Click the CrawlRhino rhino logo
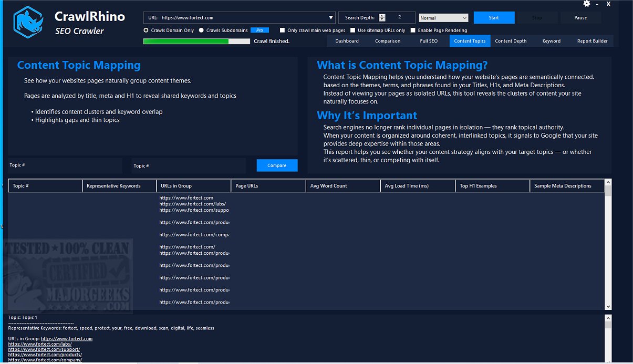The image size is (633, 364). 28,23
